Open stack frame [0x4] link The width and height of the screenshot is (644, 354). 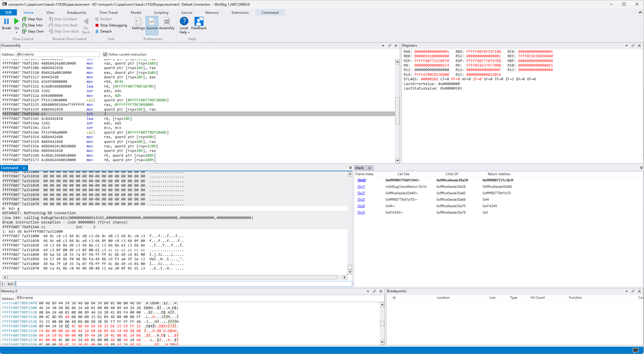tap(361, 206)
